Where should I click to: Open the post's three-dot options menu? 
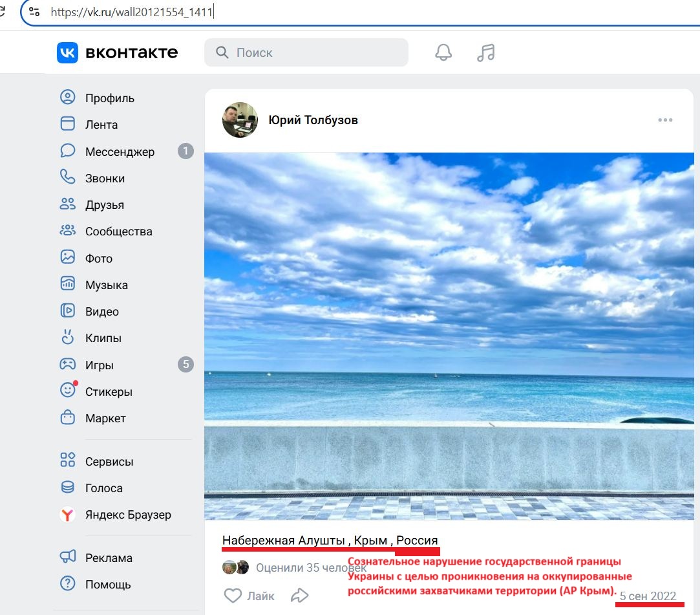coord(665,120)
